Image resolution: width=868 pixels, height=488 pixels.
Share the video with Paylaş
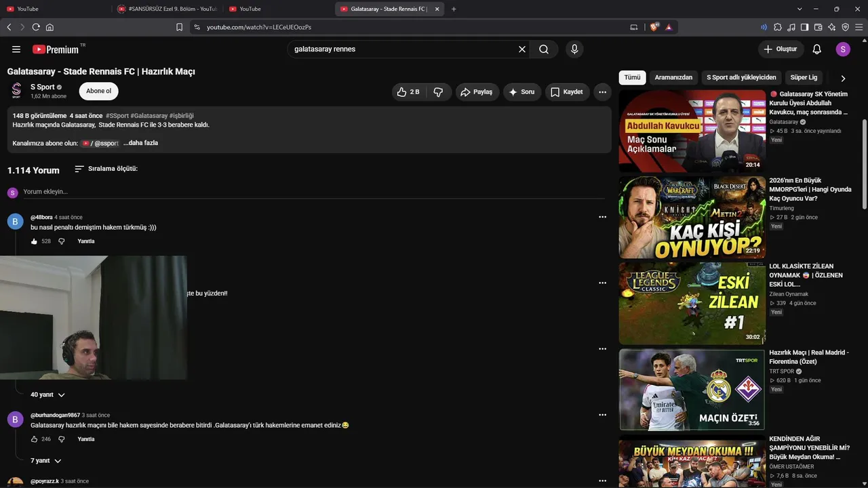(x=477, y=92)
